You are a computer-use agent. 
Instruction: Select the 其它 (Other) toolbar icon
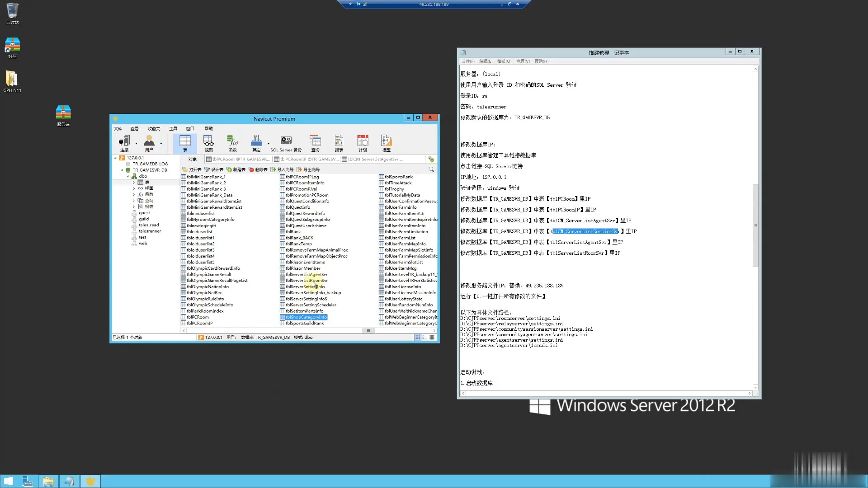coord(256,143)
